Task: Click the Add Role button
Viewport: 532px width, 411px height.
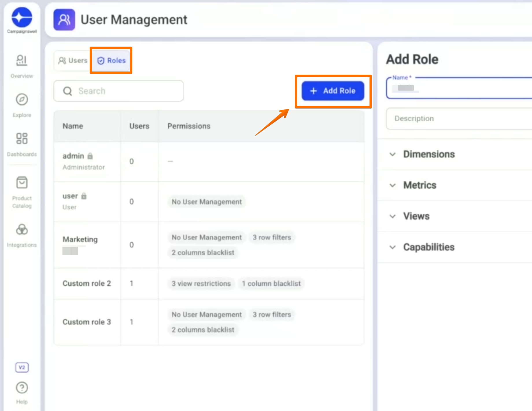Action: coord(333,91)
